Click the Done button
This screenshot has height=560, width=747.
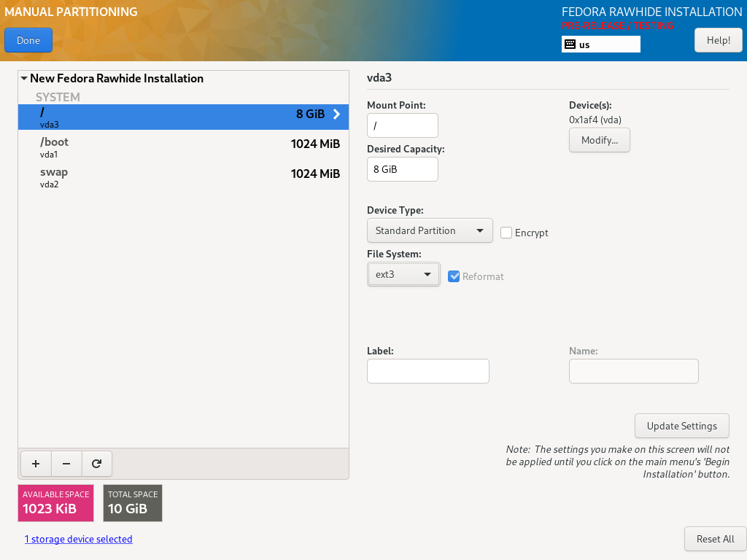click(x=28, y=41)
